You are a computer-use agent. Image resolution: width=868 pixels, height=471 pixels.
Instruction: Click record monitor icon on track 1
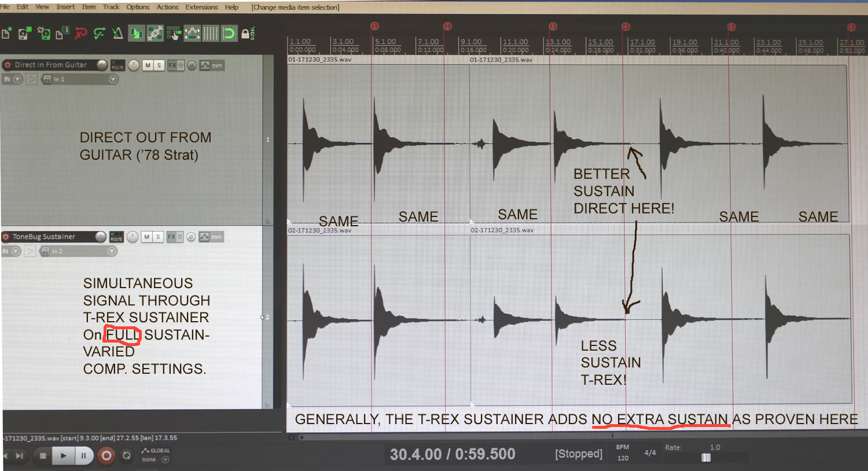coord(32,79)
